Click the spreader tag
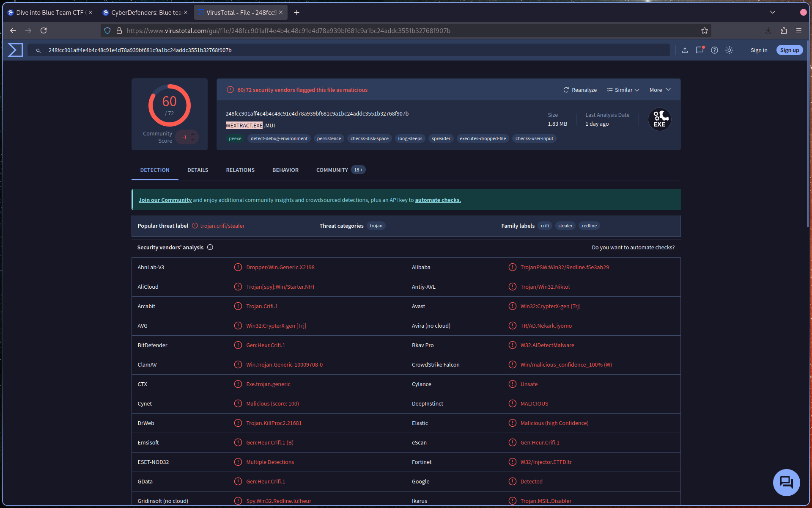The width and height of the screenshot is (812, 508). (441, 138)
